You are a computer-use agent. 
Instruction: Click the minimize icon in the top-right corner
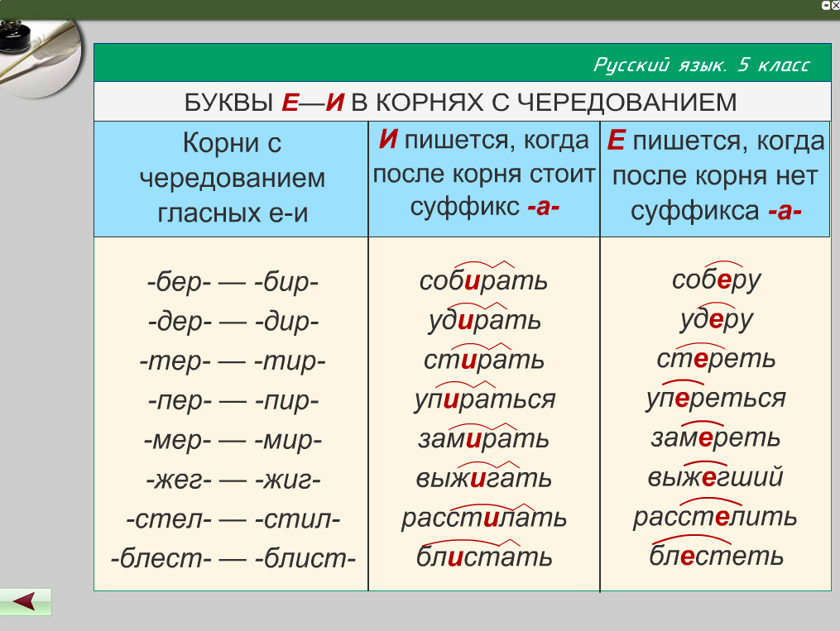(825, 5)
